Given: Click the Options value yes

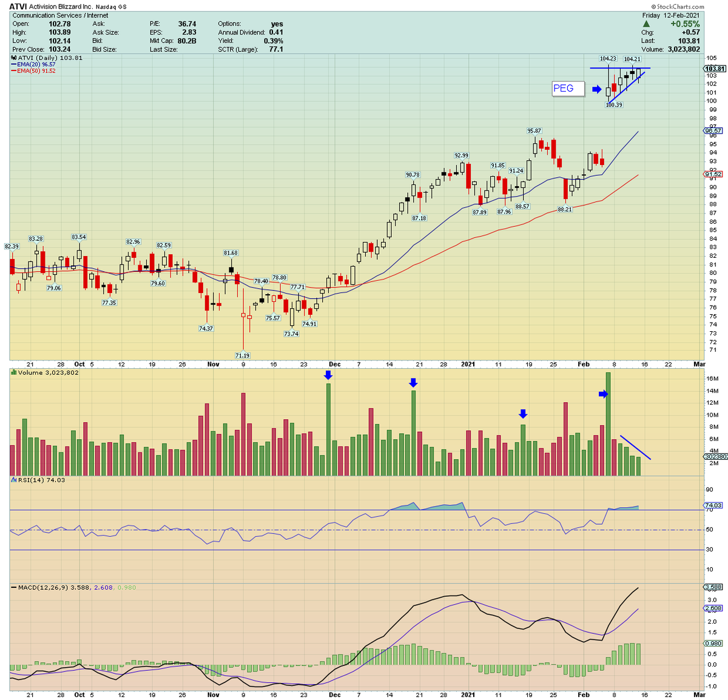Looking at the screenshot, I should pyautogui.click(x=277, y=24).
